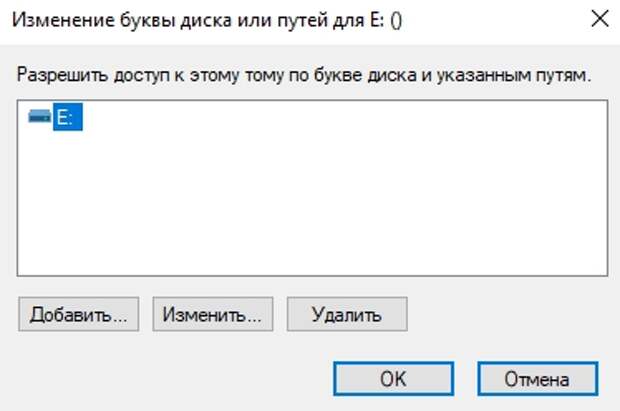Select the small disk icon in the list
Image resolution: width=620 pixels, height=411 pixels.
[39, 118]
